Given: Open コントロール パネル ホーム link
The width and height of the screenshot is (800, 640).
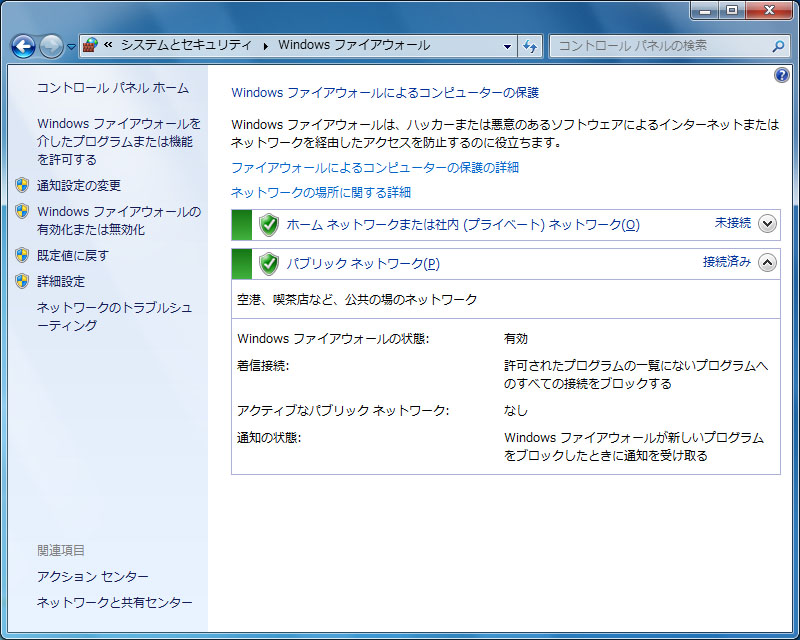Looking at the screenshot, I should click(113, 88).
